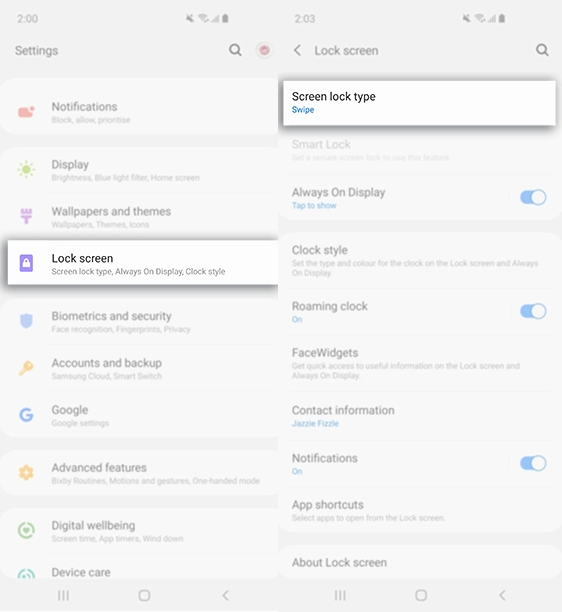Tap the Digital wellbeing heart icon
The width and height of the screenshot is (562, 612).
[26, 530]
